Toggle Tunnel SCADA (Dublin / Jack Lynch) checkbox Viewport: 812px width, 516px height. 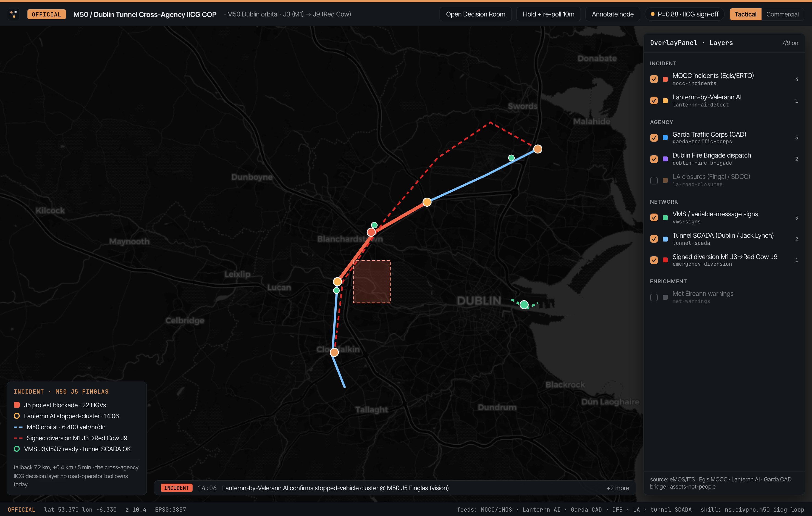[654, 239]
